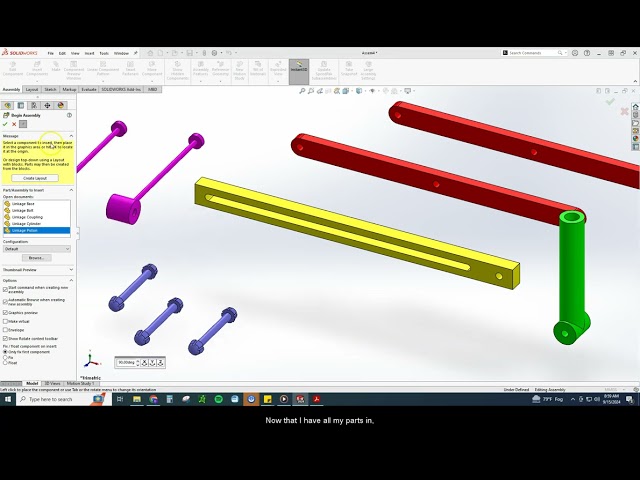Click the Browse... button
Viewport: 640px width, 480px height.
36,258
